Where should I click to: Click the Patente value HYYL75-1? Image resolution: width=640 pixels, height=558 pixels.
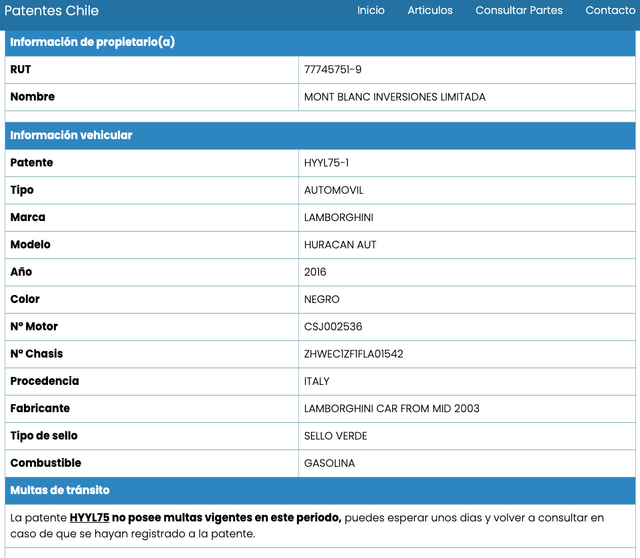tap(326, 163)
